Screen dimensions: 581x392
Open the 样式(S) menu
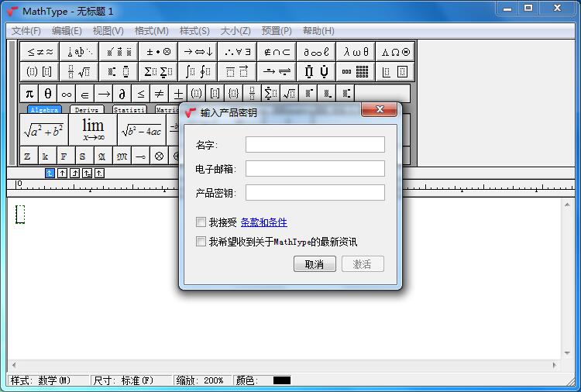point(194,31)
